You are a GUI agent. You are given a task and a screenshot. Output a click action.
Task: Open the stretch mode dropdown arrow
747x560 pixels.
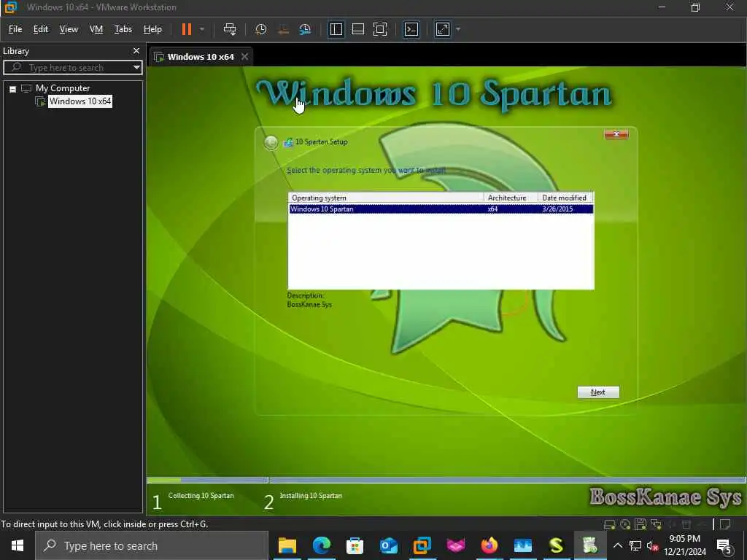click(458, 29)
